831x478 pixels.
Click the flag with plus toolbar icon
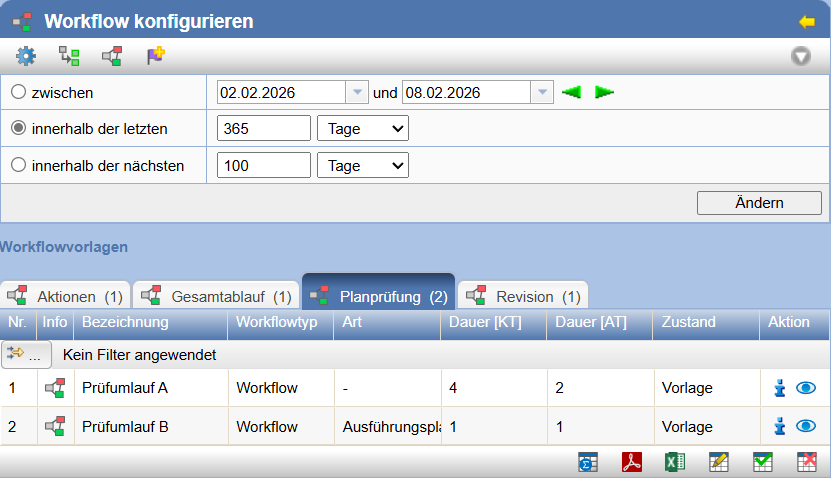tap(155, 56)
